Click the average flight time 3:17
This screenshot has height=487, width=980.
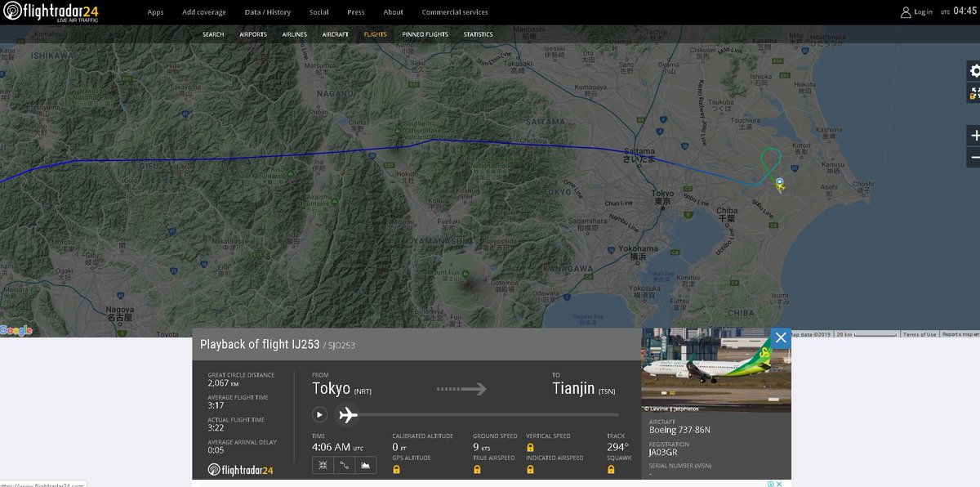tap(216, 405)
